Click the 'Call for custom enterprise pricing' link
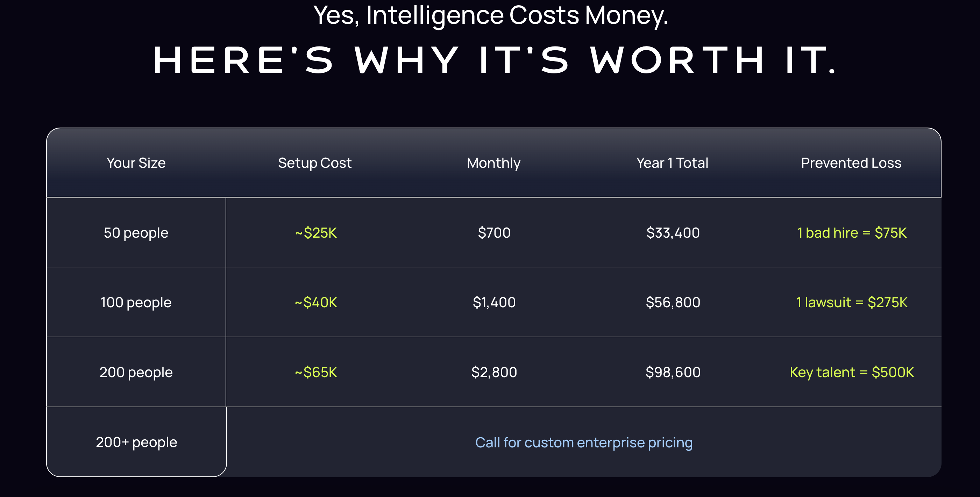 [584, 442]
